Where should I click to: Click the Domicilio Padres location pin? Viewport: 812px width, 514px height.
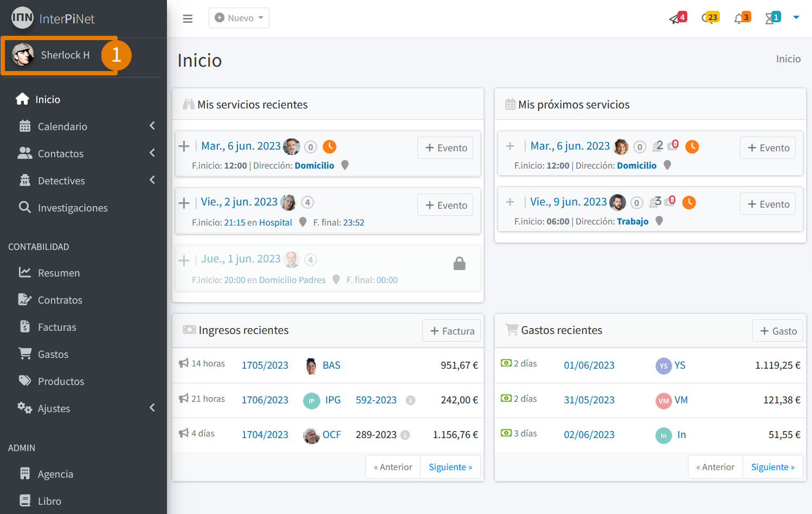click(x=336, y=280)
